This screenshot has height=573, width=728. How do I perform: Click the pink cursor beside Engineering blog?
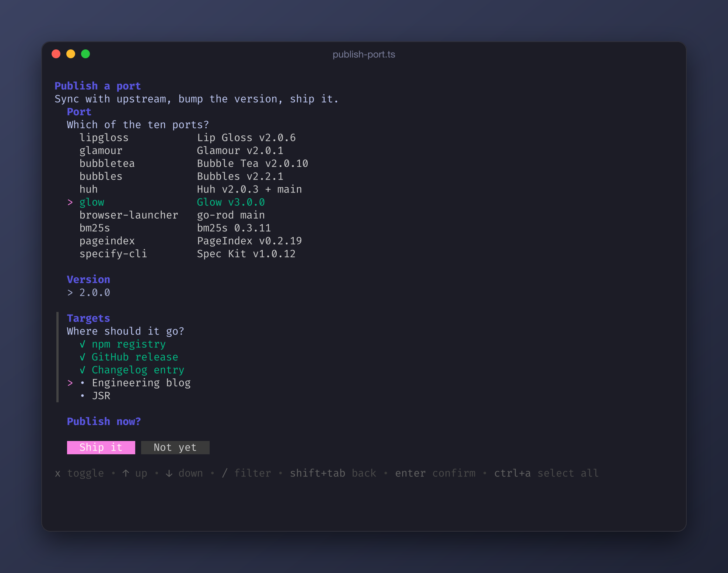70,383
